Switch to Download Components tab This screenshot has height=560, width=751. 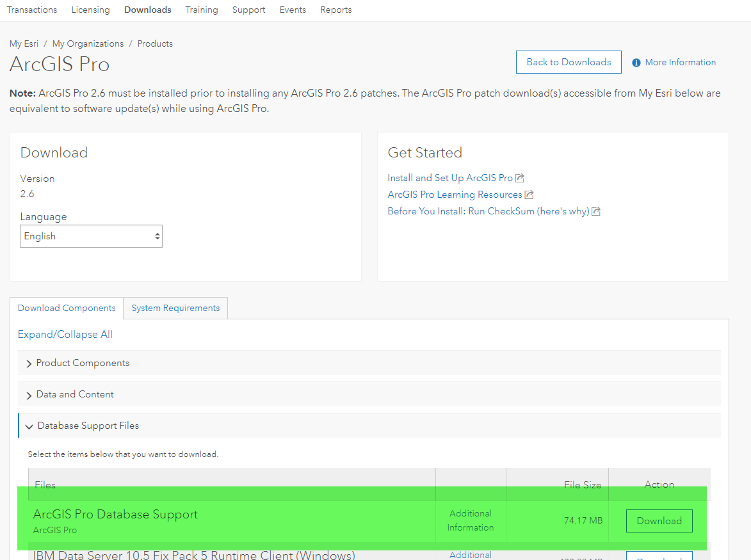67,308
